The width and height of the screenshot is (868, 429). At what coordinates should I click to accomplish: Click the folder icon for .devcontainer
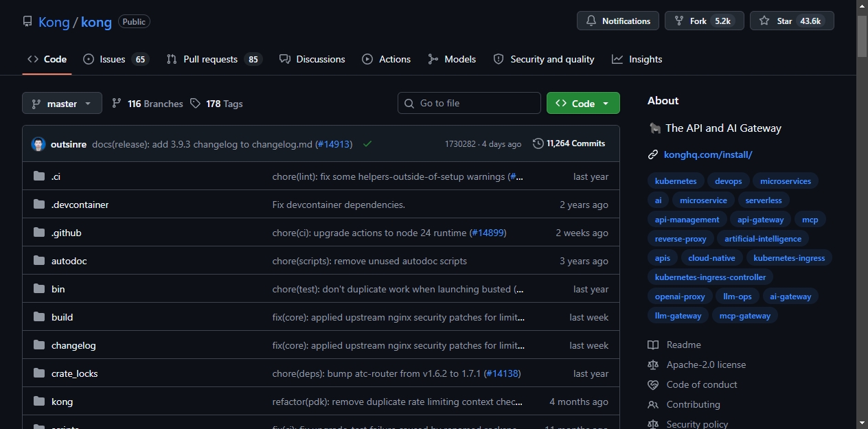(x=39, y=205)
